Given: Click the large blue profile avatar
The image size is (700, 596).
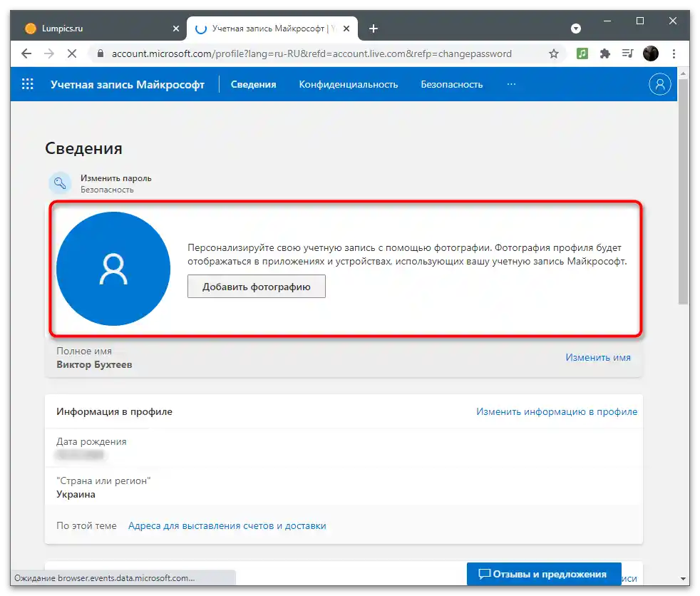Looking at the screenshot, I should pyautogui.click(x=113, y=269).
